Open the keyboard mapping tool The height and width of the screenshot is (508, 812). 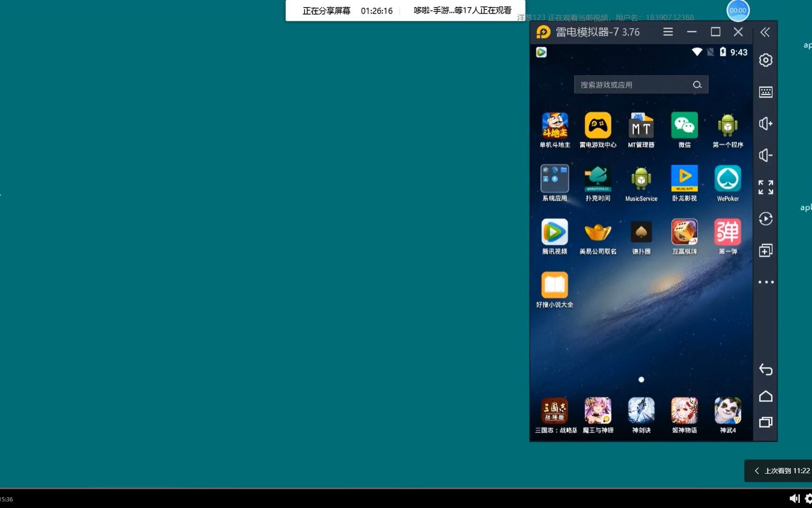(x=765, y=92)
